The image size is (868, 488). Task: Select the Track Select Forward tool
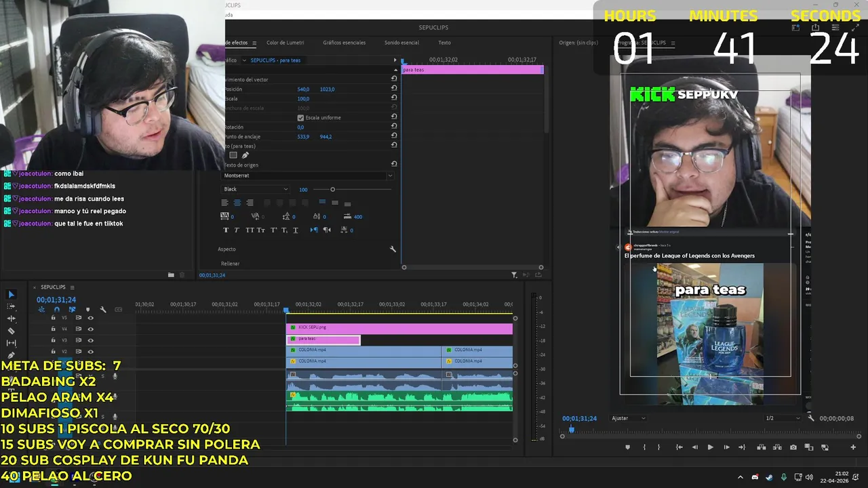(x=11, y=306)
